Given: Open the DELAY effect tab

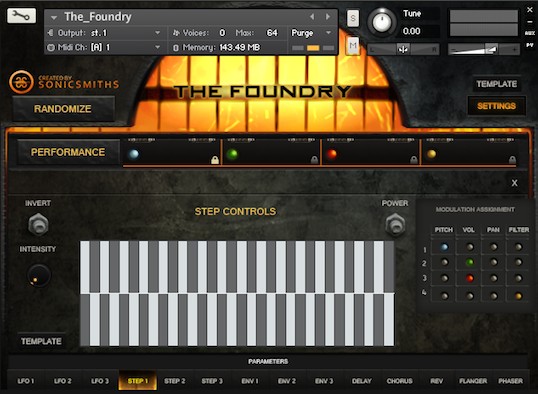Looking at the screenshot, I should tap(362, 381).
